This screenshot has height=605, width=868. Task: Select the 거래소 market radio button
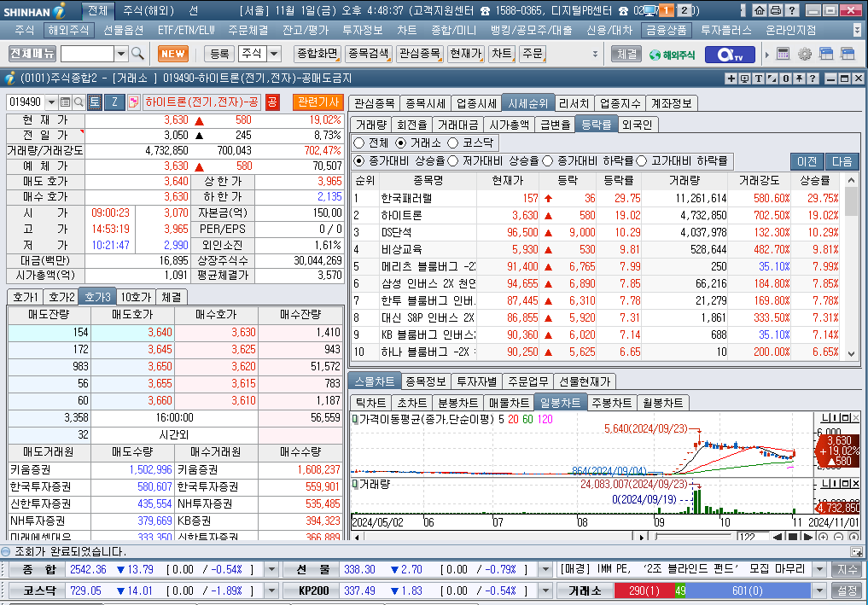click(401, 143)
